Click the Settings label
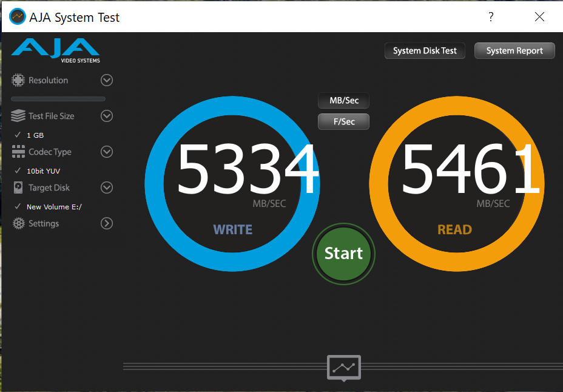This screenshot has height=392, width=563. (x=44, y=223)
